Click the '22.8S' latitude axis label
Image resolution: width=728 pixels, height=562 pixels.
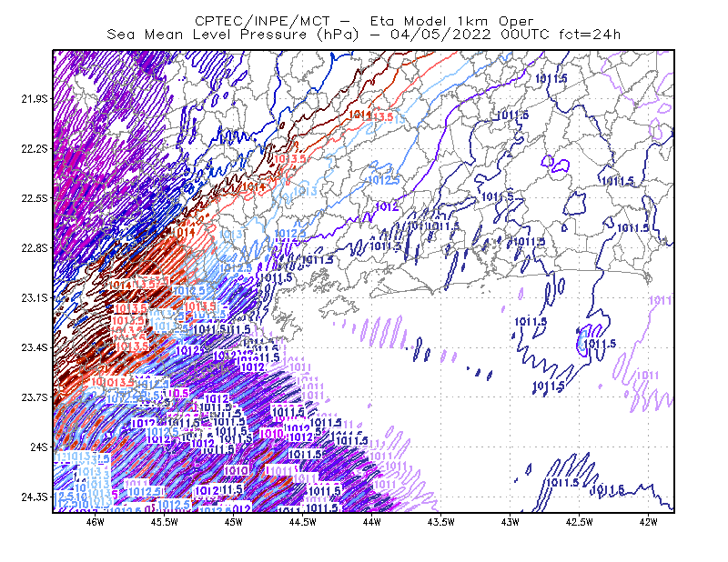pos(34,248)
